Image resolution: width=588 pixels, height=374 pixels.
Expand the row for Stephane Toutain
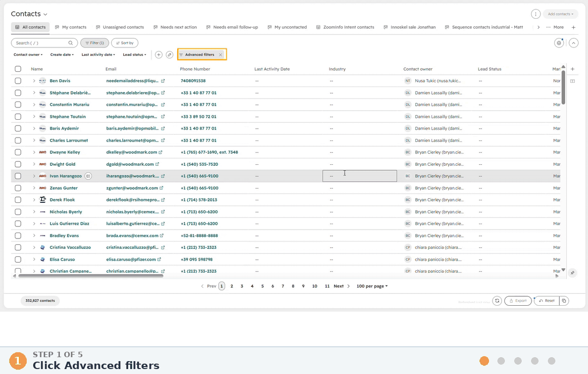(34, 117)
